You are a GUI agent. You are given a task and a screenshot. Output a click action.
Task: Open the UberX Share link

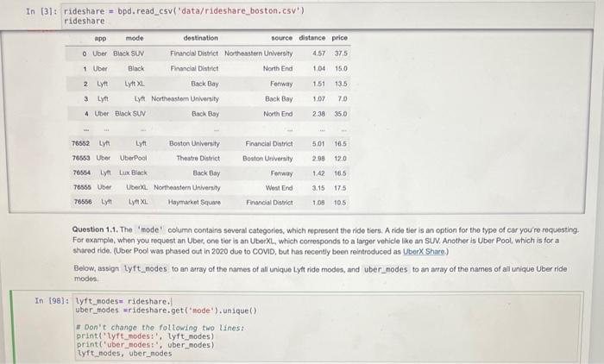[x=424, y=252]
